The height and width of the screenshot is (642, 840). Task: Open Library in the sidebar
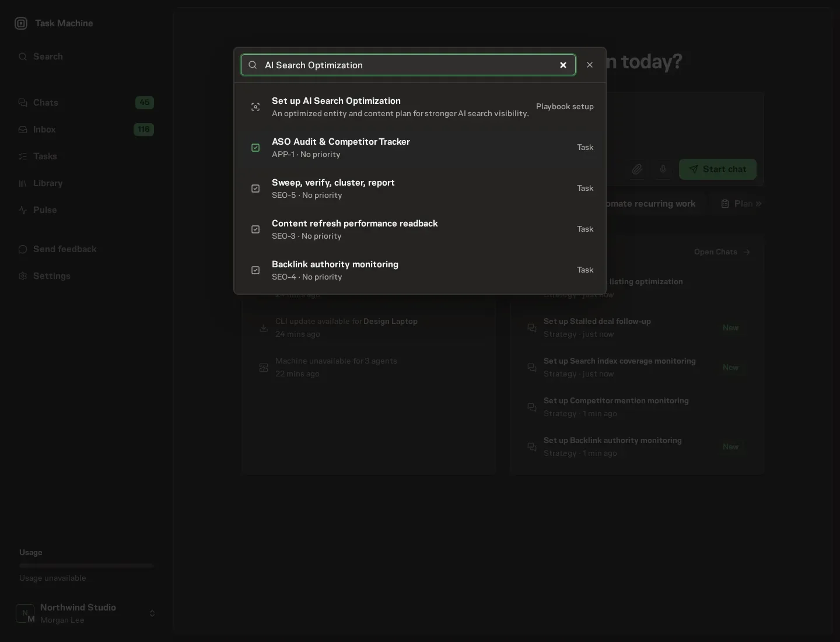click(86, 183)
